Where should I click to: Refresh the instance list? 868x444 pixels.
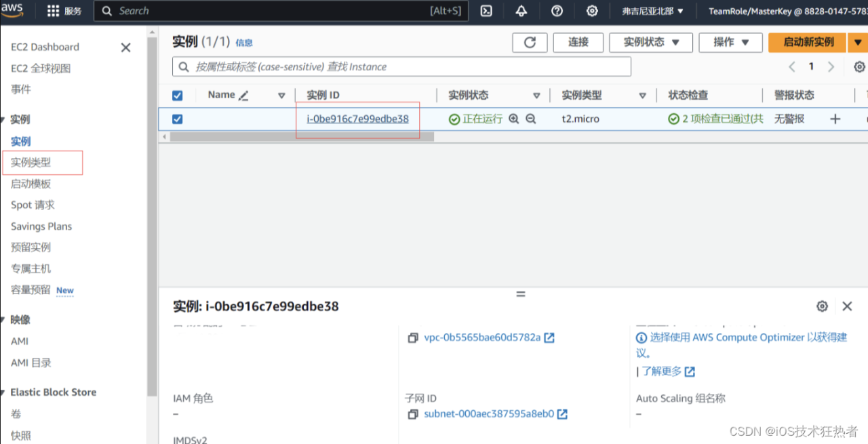530,42
